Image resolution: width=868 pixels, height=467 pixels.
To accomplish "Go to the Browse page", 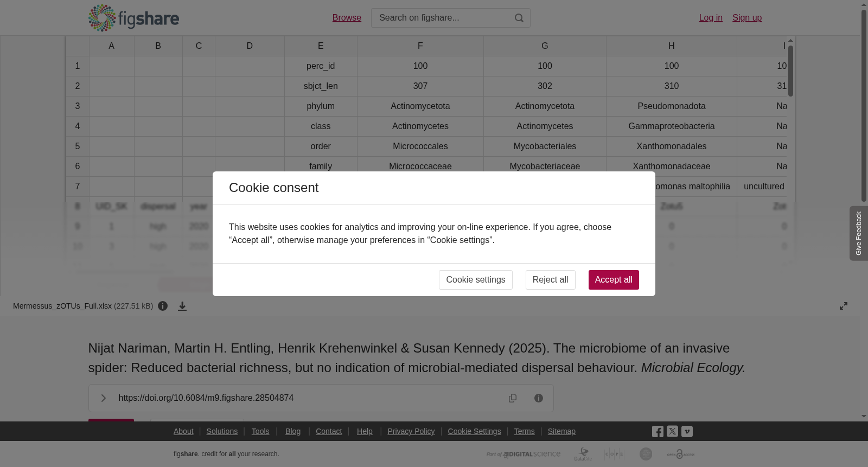I will [347, 18].
